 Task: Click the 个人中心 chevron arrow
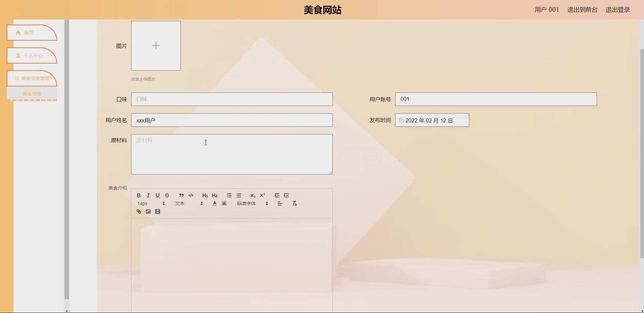[x=51, y=55]
